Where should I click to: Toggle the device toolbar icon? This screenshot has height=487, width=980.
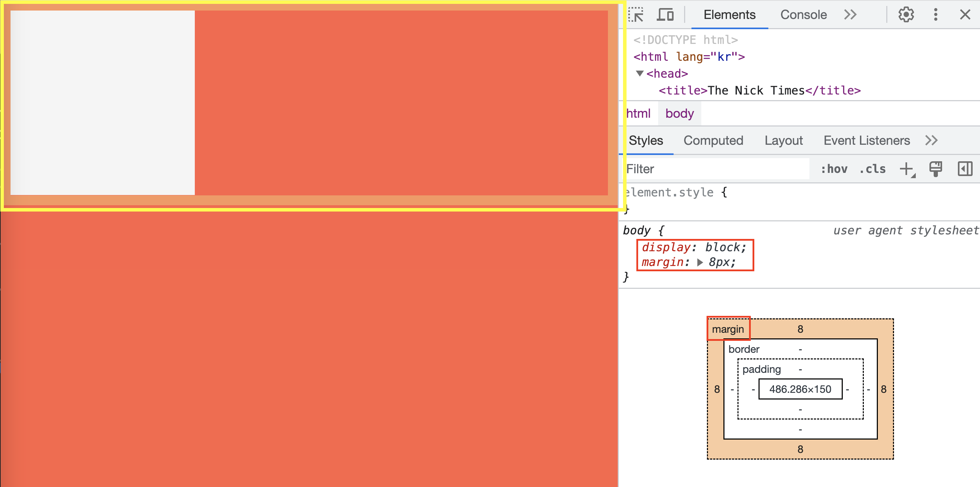click(x=665, y=15)
